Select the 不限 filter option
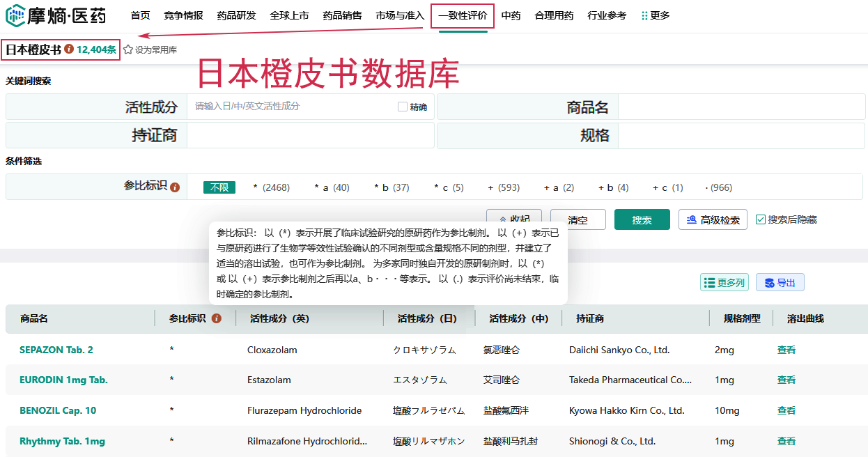Screen dimensions: 868x457 click(x=219, y=187)
